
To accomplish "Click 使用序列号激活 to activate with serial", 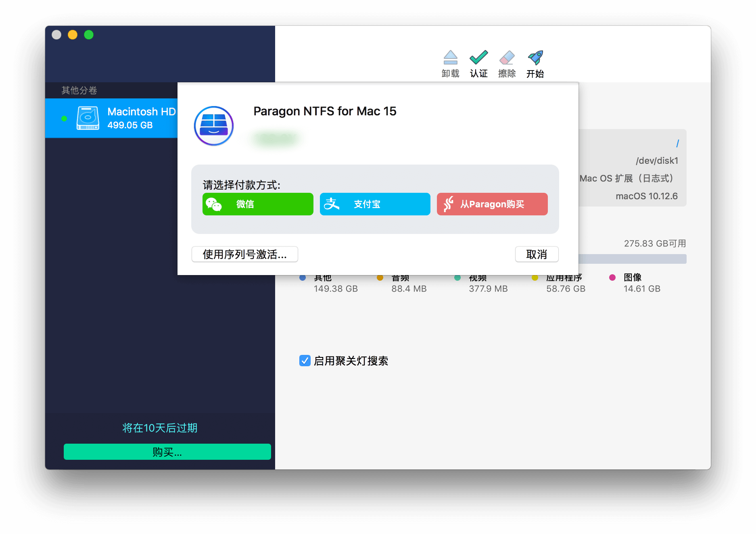I will (244, 254).
